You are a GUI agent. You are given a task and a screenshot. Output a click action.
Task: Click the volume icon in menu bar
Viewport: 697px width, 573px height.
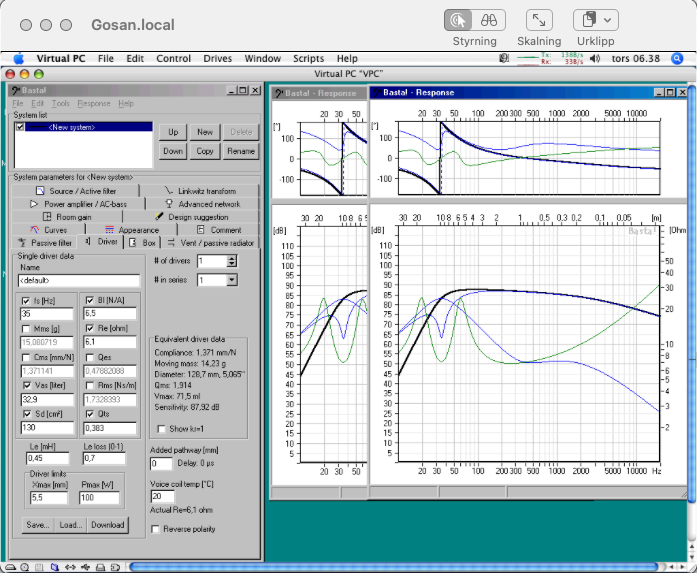(x=595, y=58)
